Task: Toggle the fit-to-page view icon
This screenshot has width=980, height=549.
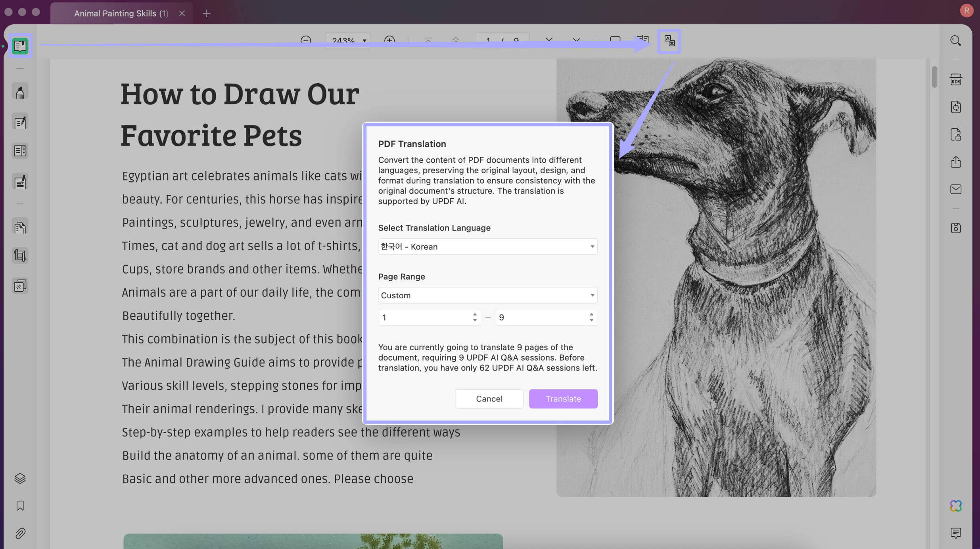Action: [614, 40]
